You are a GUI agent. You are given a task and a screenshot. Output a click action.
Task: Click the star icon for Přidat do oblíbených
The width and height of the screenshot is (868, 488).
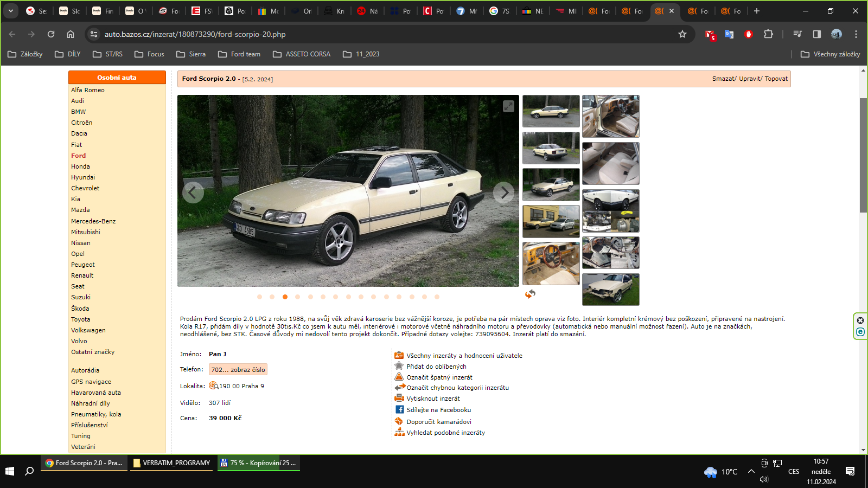pos(399,365)
